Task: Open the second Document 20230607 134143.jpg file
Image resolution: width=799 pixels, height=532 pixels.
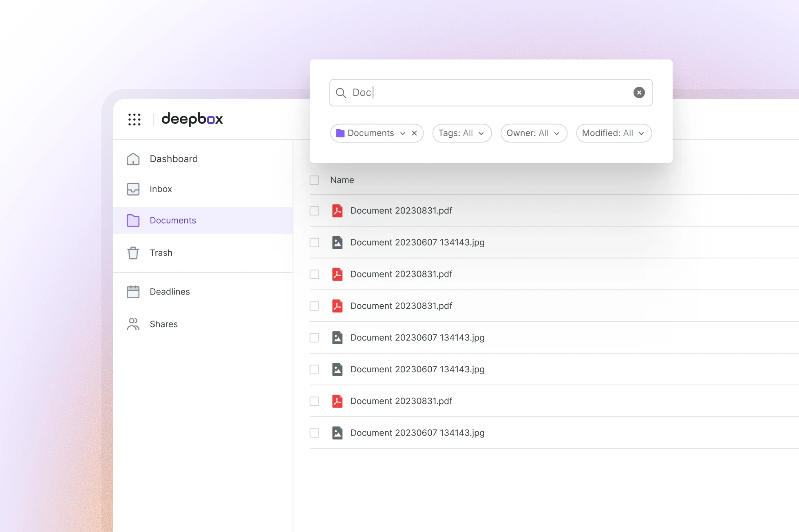Action: (417, 338)
